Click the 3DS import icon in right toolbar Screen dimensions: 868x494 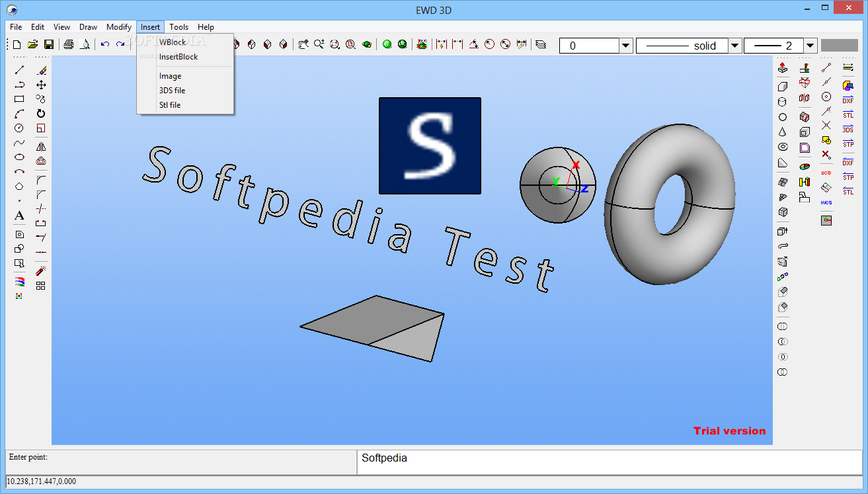pos(848,129)
